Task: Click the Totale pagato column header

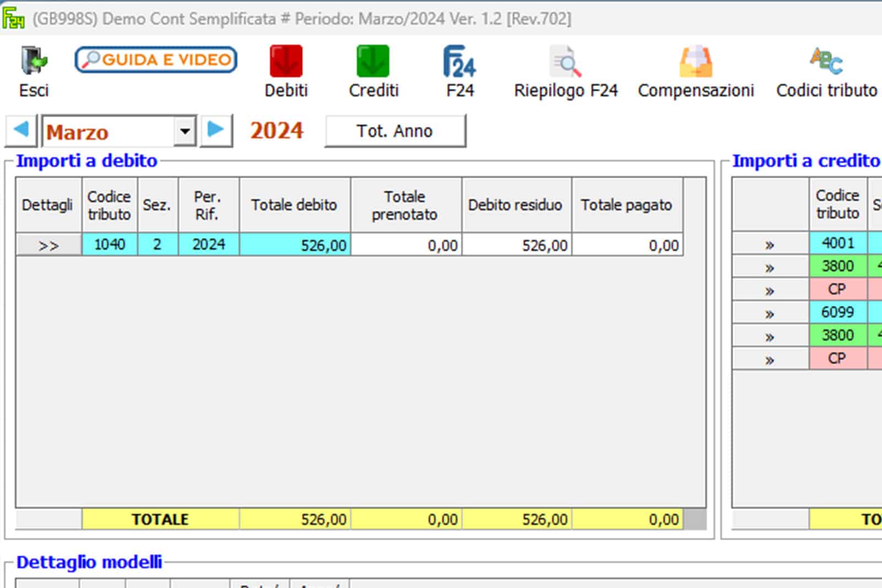Action: pyautogui.click(x=628, y=205)
